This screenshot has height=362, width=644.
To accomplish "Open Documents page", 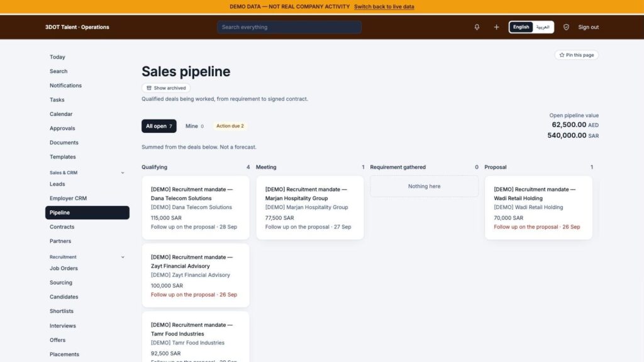I will (x=87, y=142).
